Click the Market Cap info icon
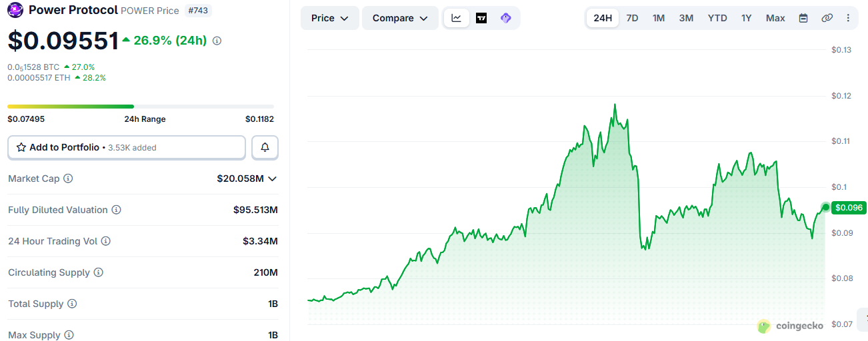 (68, 178)
